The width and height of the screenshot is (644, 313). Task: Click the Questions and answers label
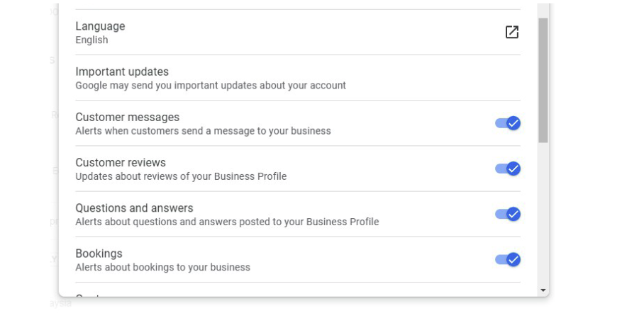click(x=134, y=208)
